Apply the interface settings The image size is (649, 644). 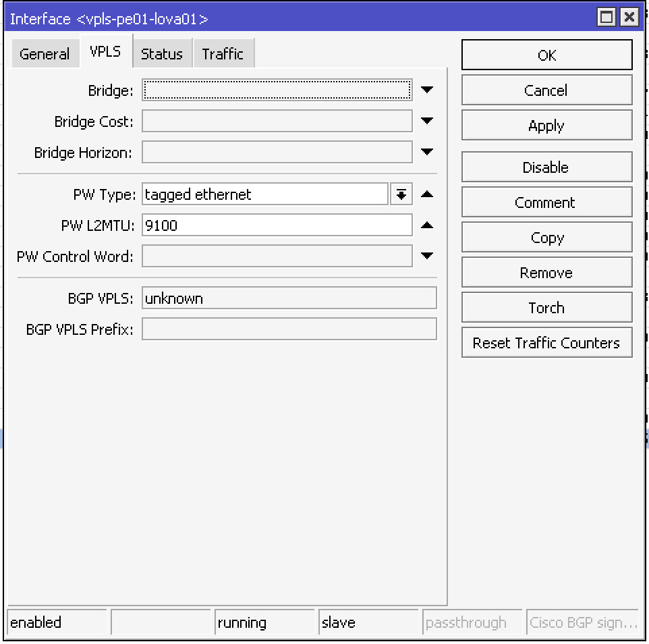point(546,126)
